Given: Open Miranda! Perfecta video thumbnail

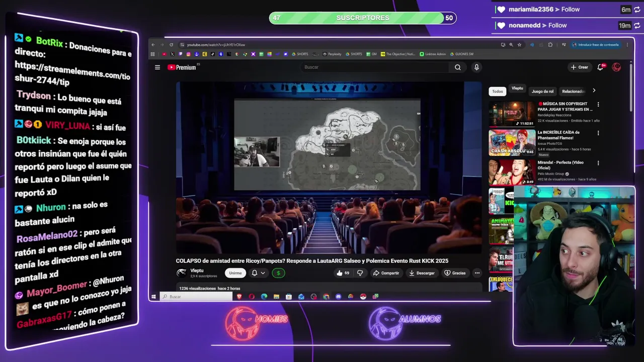Looking at the screenshot, I should point(512,172).
